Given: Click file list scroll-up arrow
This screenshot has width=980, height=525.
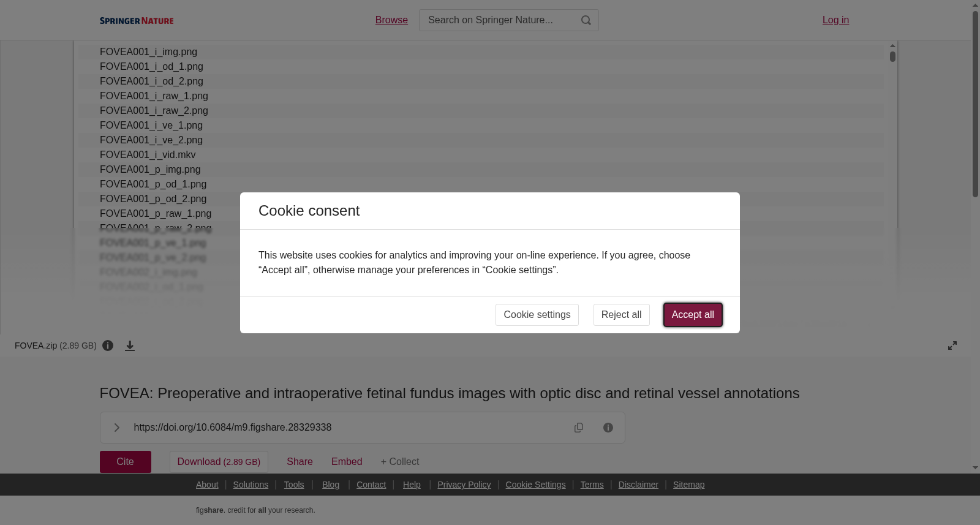Looking at the screenshot, I should coord(892,45).
